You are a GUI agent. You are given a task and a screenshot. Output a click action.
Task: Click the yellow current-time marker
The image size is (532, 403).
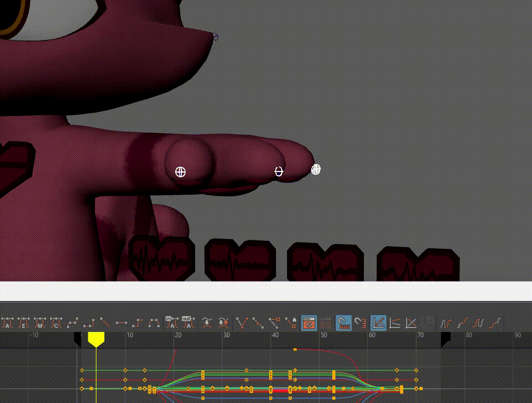[x=96, y=339]
